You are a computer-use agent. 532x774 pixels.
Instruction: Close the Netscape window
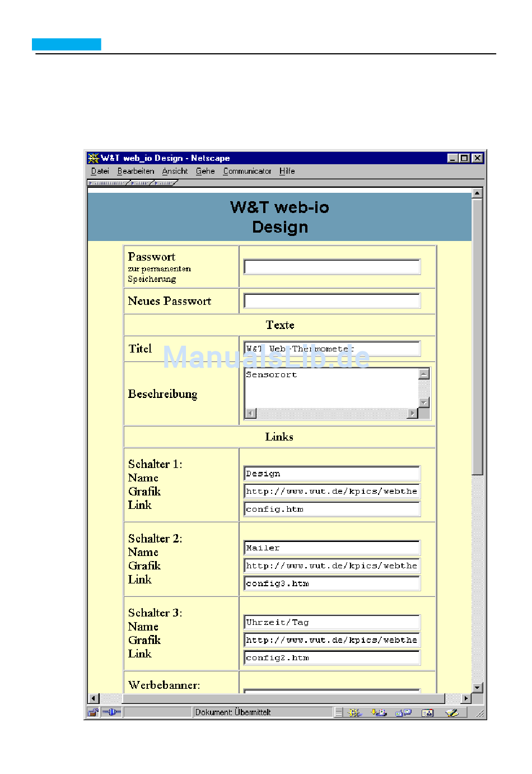[x=477, y=158]
